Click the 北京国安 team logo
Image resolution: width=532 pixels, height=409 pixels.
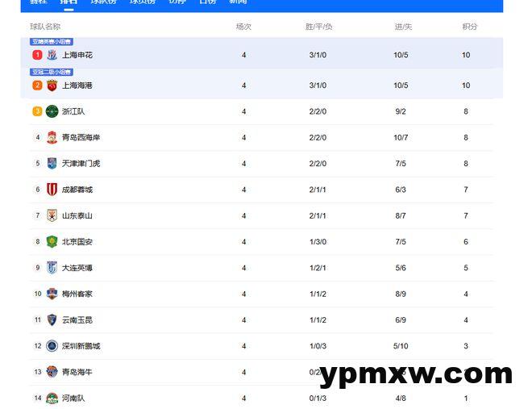point(52,242)
